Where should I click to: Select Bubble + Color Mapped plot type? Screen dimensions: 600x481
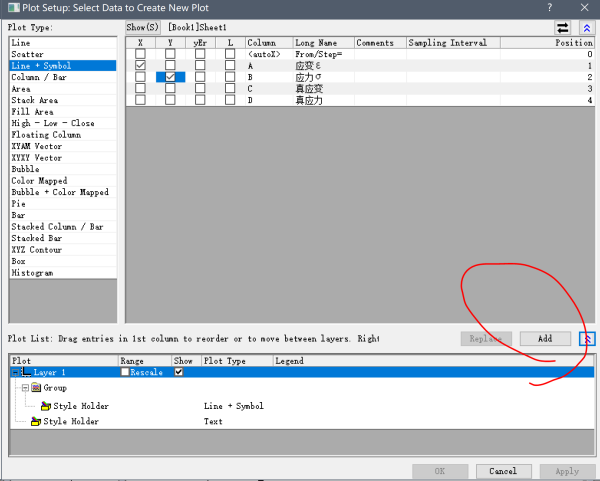point(63,192)
